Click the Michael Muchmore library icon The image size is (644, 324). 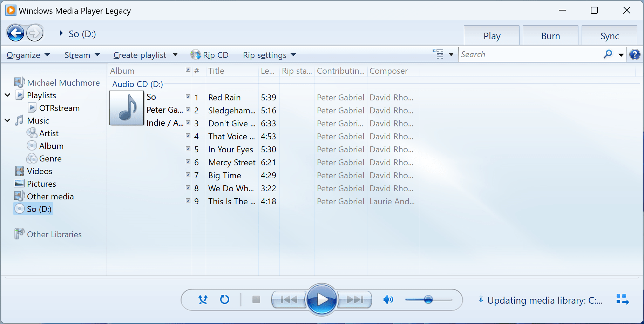pyautogui.click(x=20, y=82)
